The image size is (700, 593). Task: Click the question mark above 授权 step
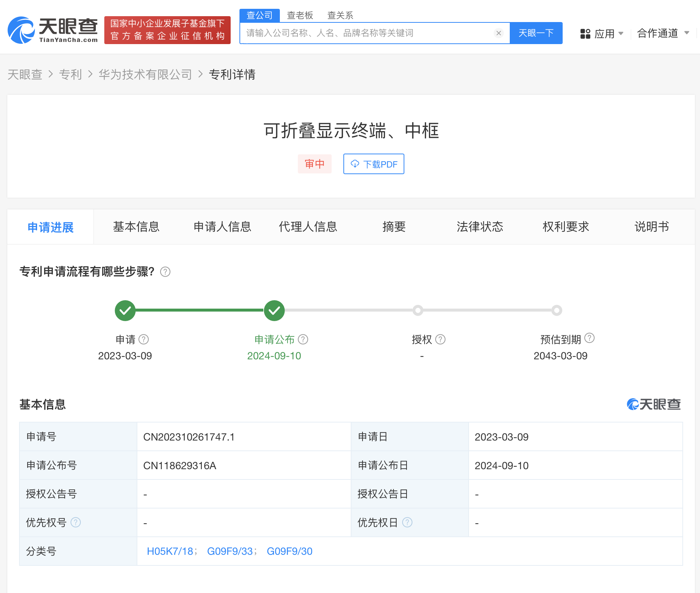click(440, 339)
